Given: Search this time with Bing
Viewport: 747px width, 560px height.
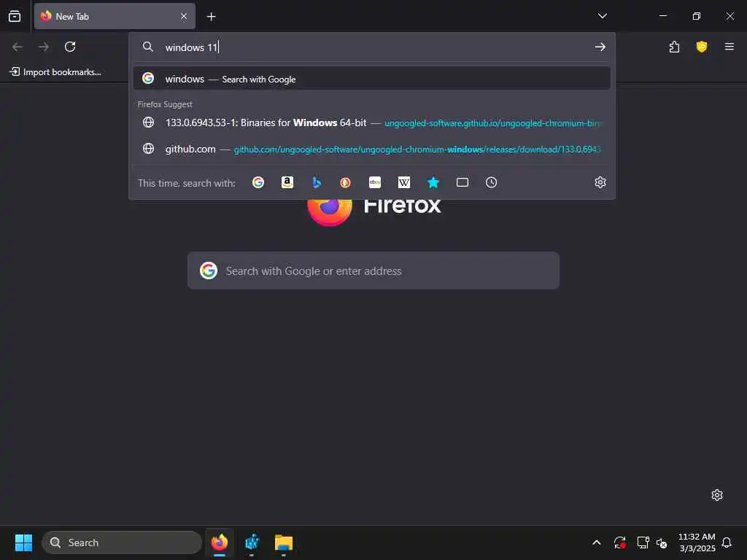Looking at the screenshot, I should pyautogui.click(x=317, y=182).
